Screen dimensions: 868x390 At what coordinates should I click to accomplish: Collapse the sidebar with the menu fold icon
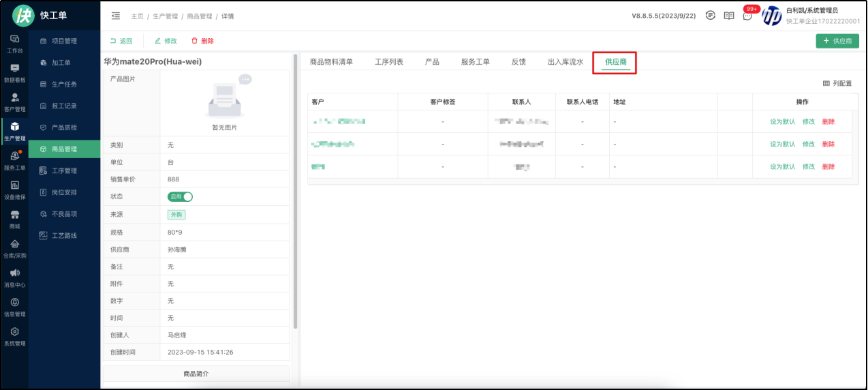coord(115,15)
